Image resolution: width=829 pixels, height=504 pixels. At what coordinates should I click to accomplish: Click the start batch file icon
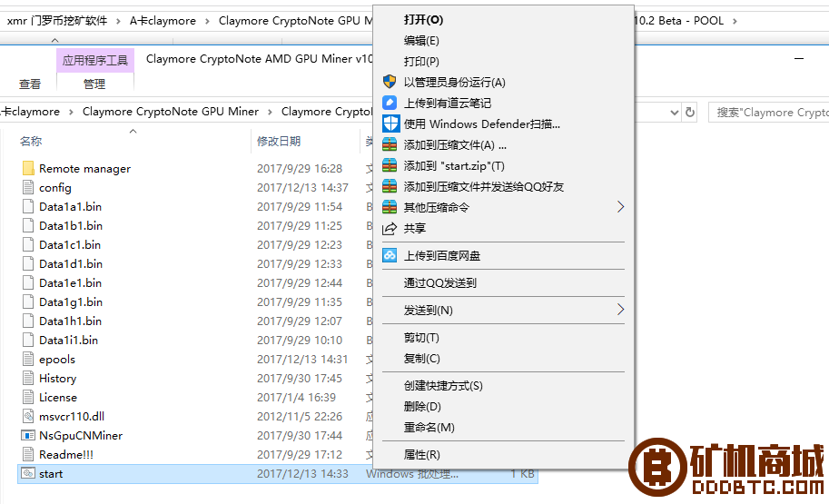(x=28, y=473)
